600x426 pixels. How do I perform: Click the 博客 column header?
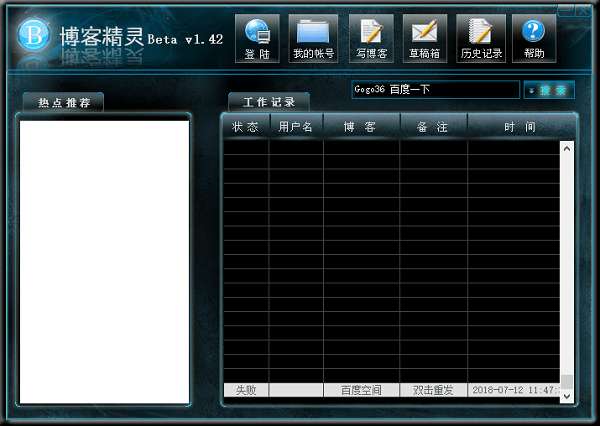[x=361, y=127]
